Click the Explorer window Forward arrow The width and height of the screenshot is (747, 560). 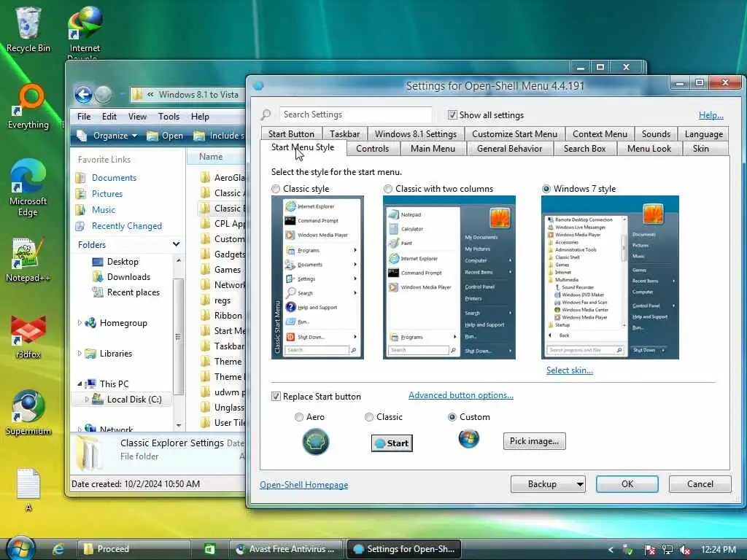(x=103, y=94)
